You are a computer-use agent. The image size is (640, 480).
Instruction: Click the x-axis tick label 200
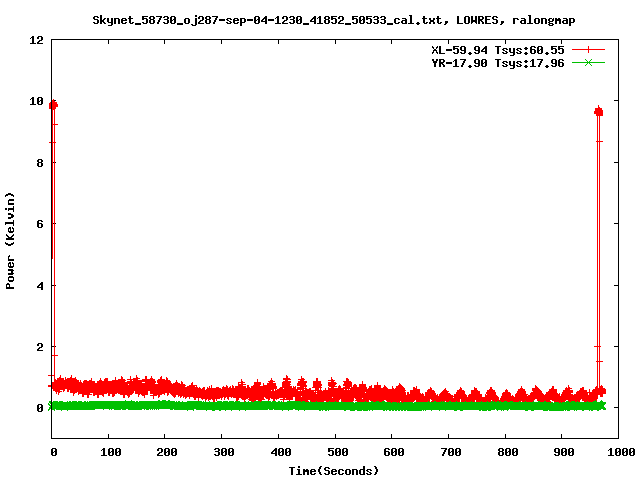[167, 452]
